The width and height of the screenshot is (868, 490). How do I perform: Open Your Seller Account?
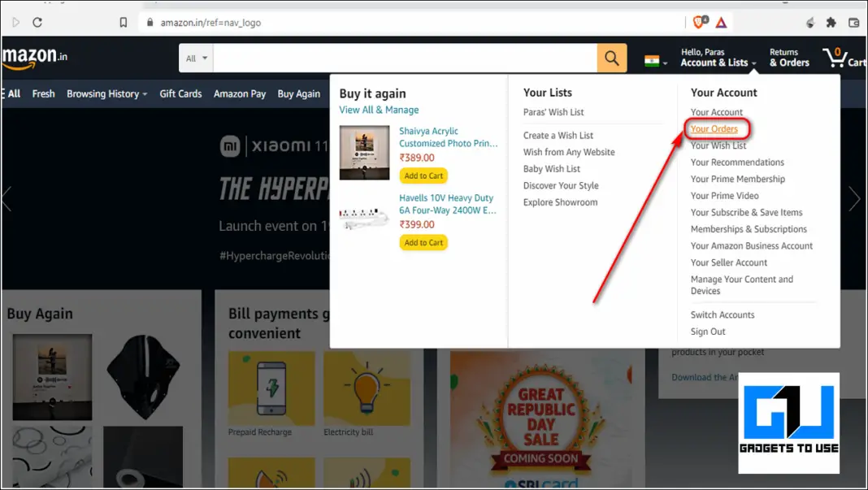(x=728, y=262)
